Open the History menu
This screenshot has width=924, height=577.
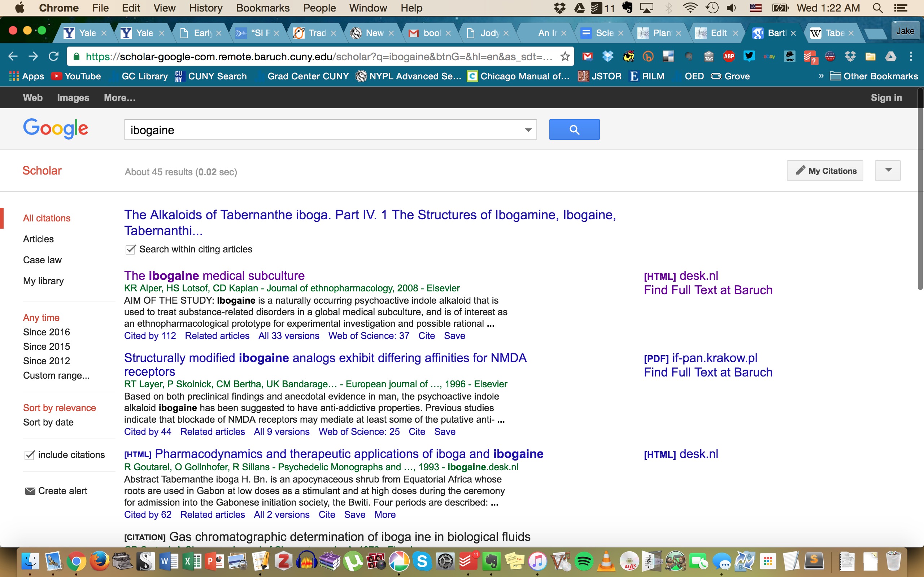click(x=205, y=8)
